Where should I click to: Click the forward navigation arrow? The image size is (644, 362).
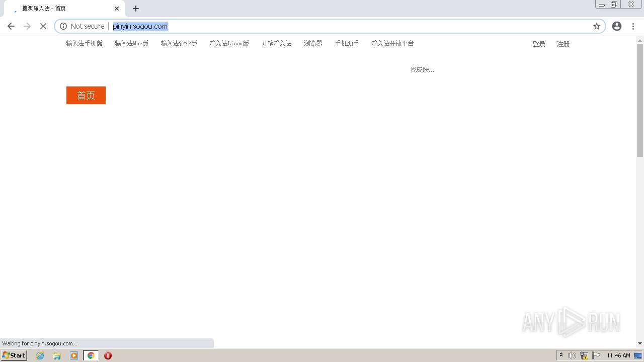[x=27, y=26]
